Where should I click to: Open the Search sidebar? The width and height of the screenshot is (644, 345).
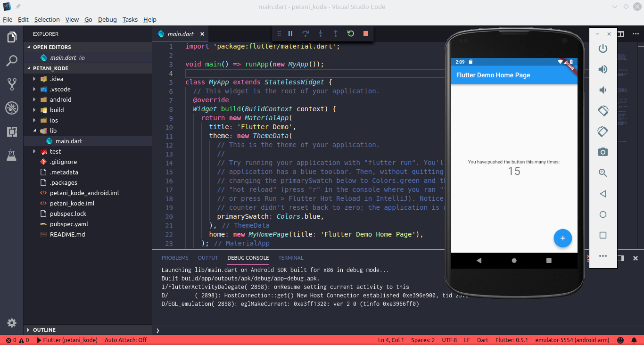(11, 61)
